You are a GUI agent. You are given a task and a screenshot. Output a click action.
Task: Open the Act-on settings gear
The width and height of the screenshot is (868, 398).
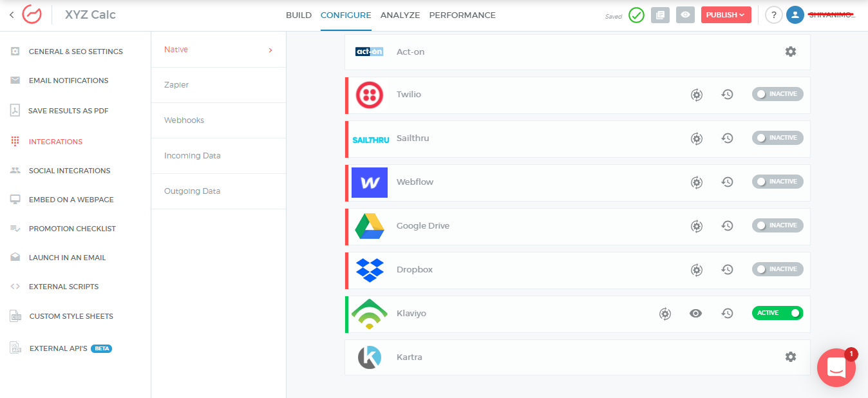tap(791, 52)
